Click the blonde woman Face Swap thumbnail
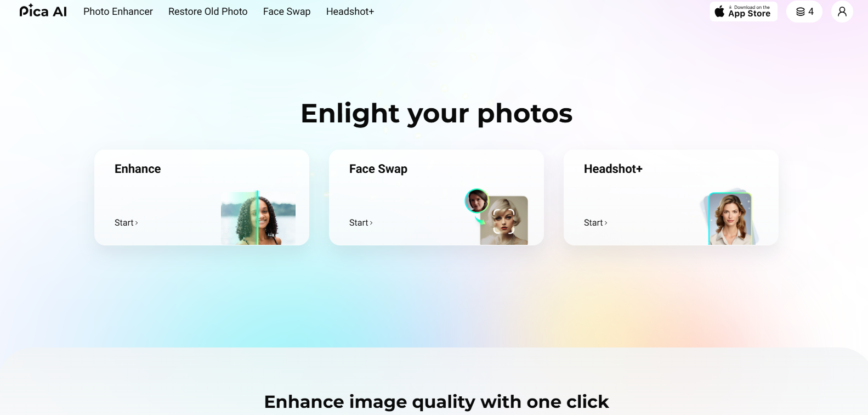868x415 pixels. click(504, 220)
